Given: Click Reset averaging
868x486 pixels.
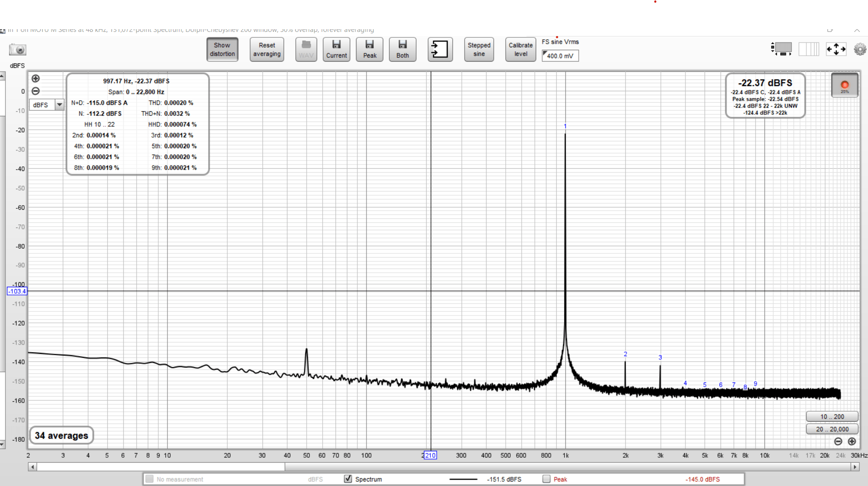Looking at the screenshot, I should click(267, 49).
